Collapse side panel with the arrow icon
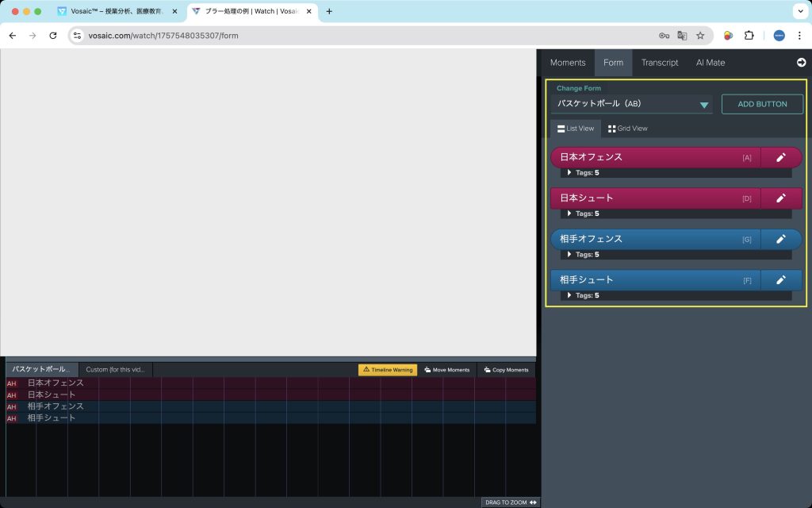This screenshot has width=812, height=508. point(801,63)
